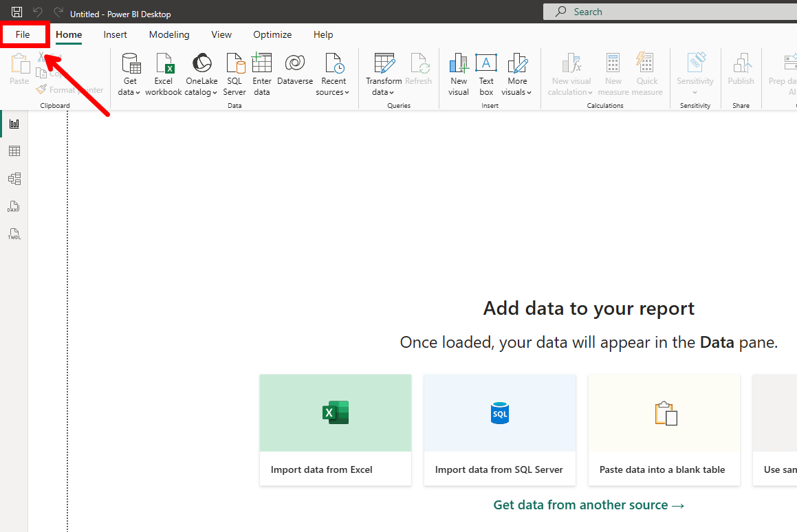This screenshot has height=532, width=797.
Task: Switch to the Modeling ribbon tab
Action: coord(169,34)
